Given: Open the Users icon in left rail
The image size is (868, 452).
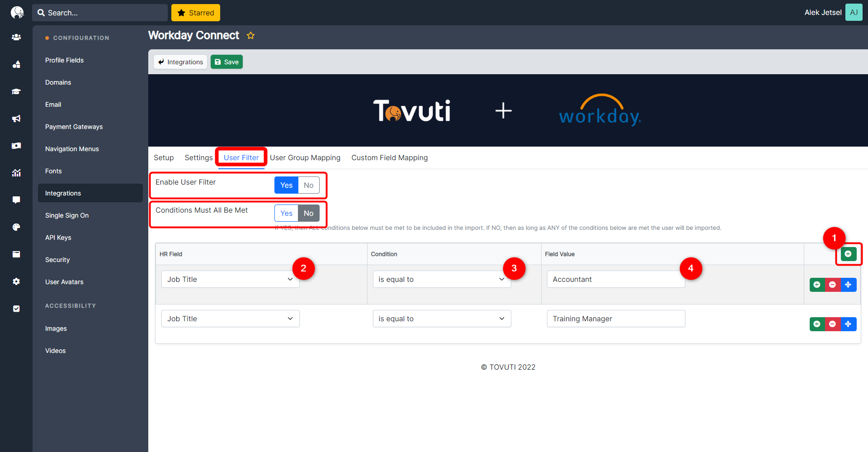Looking at the screenshot, I should pos(16,37).
